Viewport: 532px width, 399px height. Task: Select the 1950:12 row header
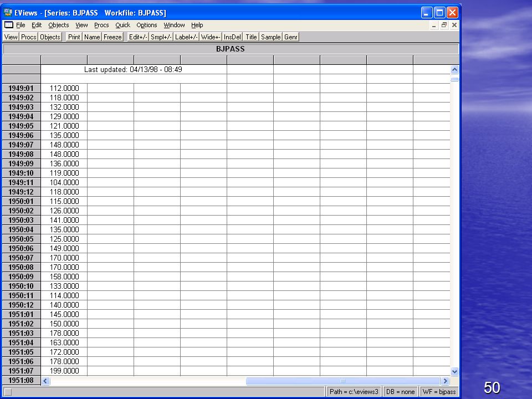(22, 305)
